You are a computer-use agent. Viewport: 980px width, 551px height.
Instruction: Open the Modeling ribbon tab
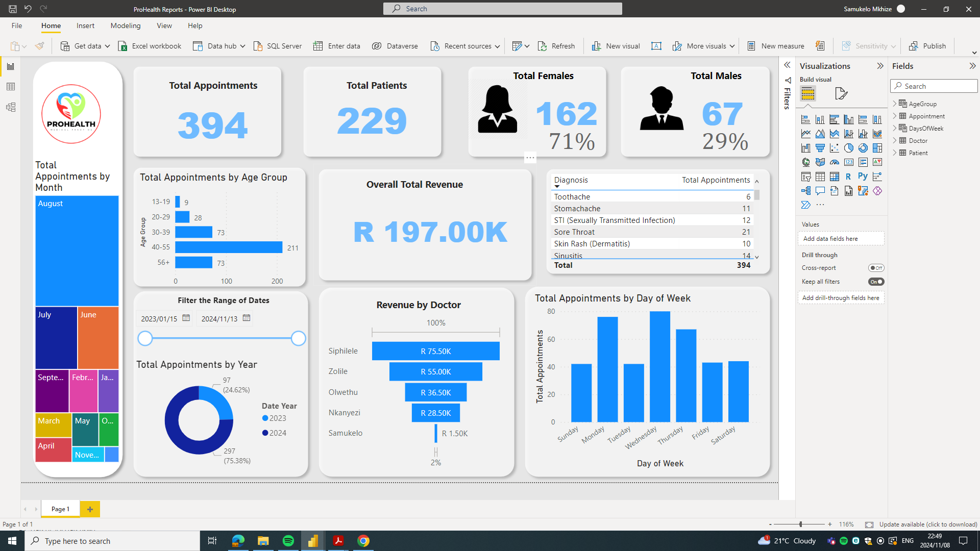125,26
